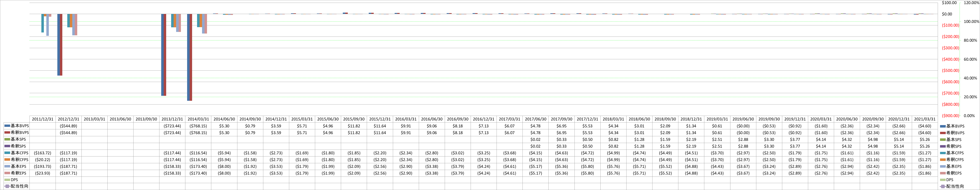Click the 基本BVPS color swatch in the table legend
Image resolution: width=980 pixels, height=190 pixels.
coord(7,126)
